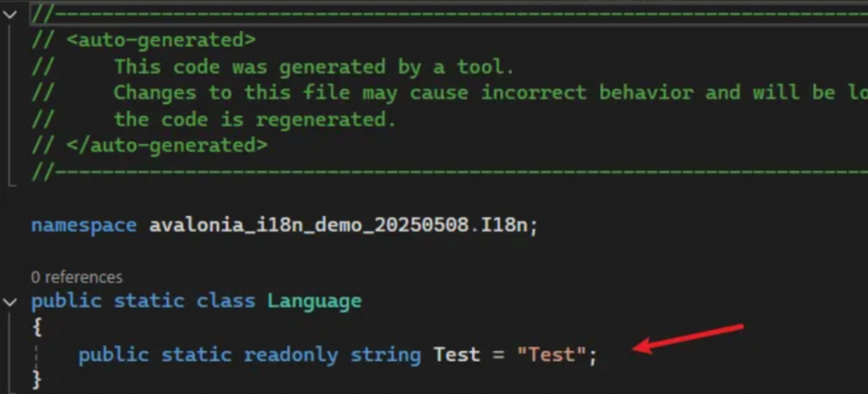
Task: Click the 'namespace' keyword
Action: [83, 225]
